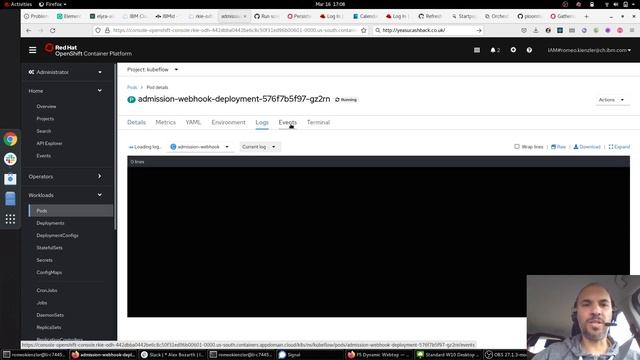The height and width of the screenshot is (360, 640).
Task: Select the Logs tab
Action: (262, 122)
